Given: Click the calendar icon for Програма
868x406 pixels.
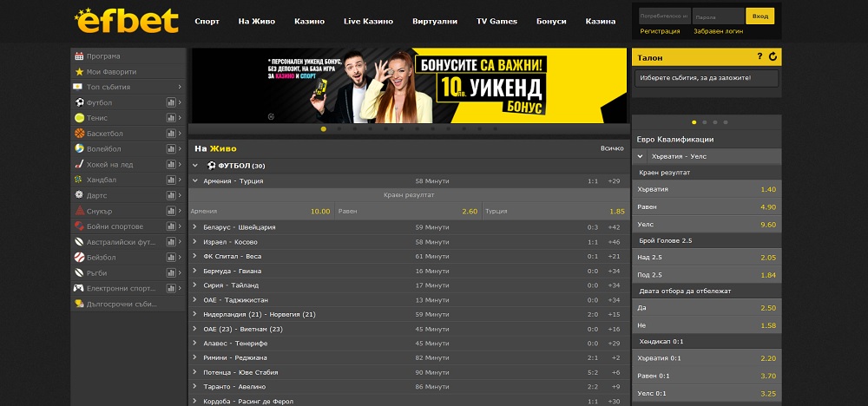Looking at the screenshot, I should [79, 56].
